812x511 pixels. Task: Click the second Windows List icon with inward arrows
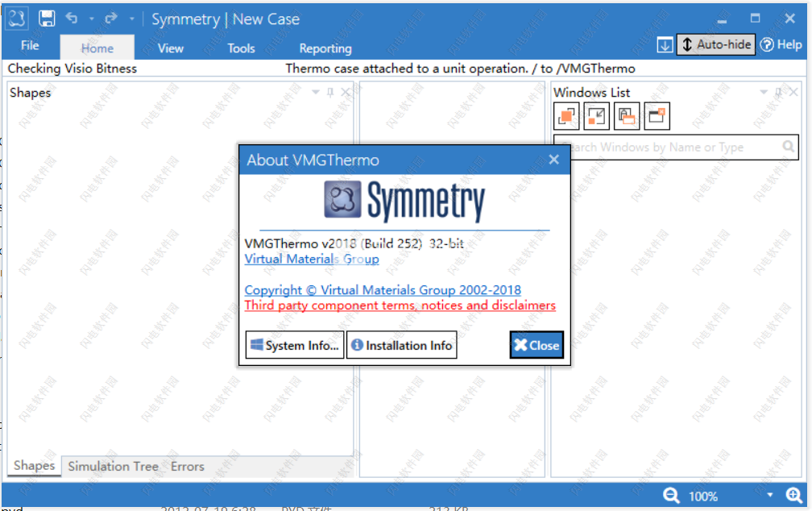pos(597,115)
